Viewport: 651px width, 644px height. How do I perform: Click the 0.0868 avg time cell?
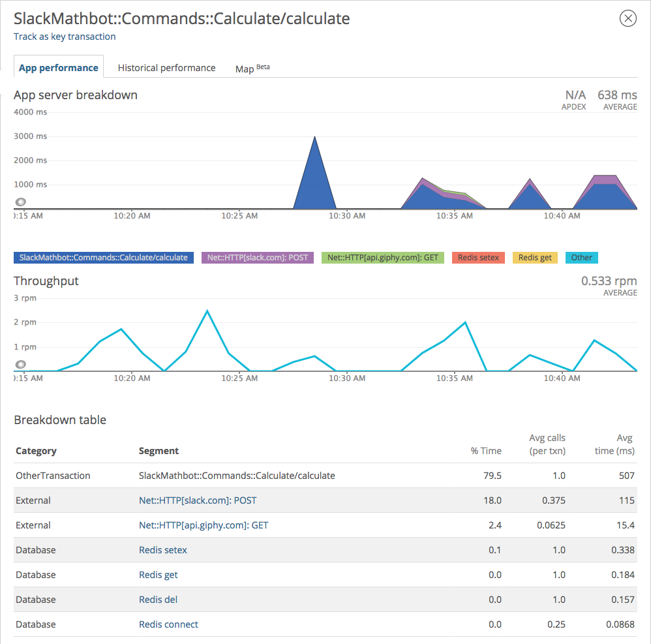(x=620, y=624)
